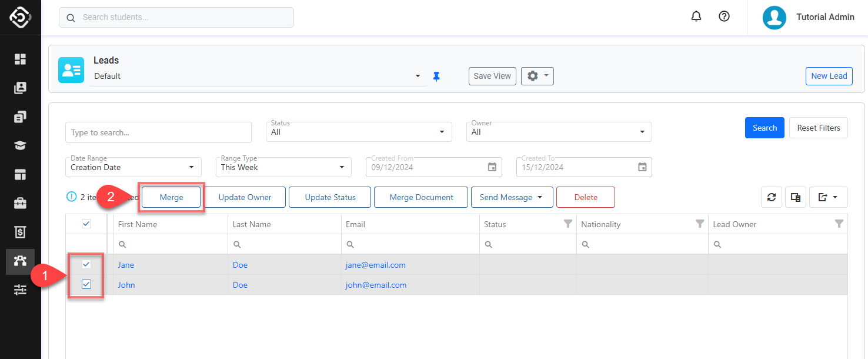
Task: Open the help question mark icon
Action: (x=725, y=16)
